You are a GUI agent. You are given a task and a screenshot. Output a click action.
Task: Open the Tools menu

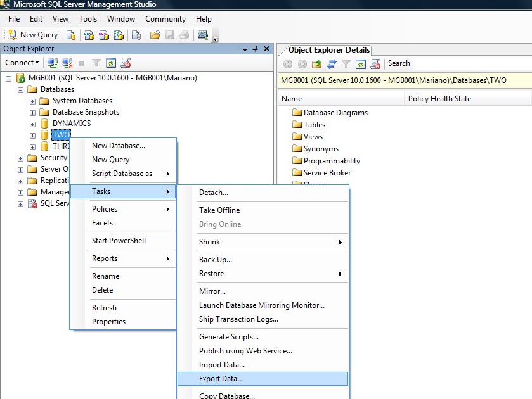pos(88,19)
